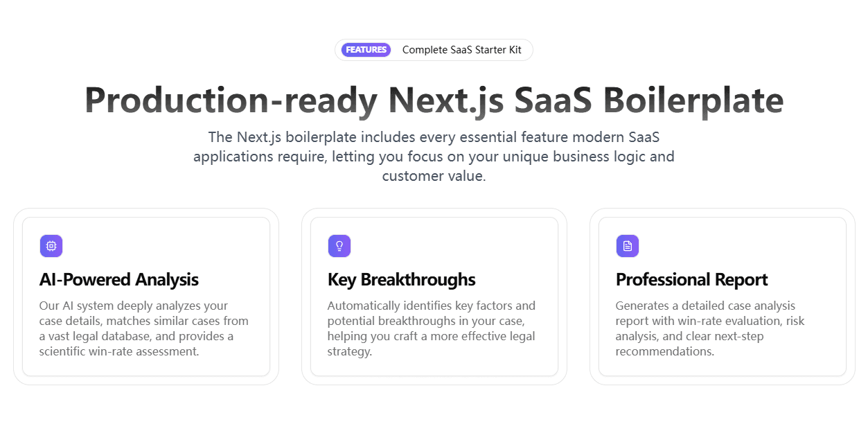Click the "customer value." subtitle line
Image resolution: width=868 pixels, height=440 pixels.
tap(434, 176)
